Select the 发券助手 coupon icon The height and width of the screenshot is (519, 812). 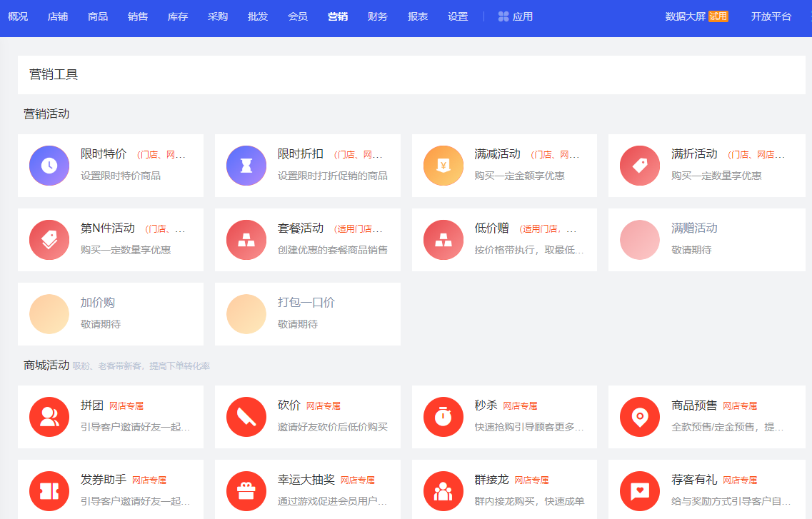click(x=49, y=491)
